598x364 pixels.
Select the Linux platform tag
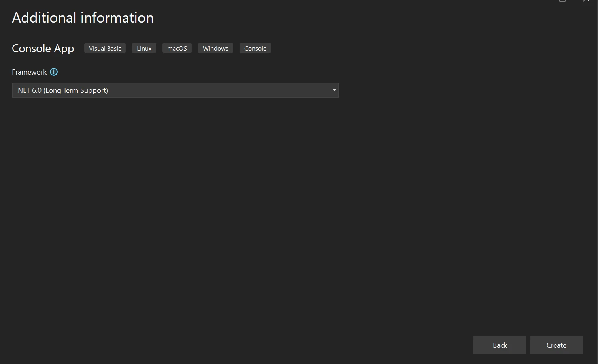click(x=144, y=48)
